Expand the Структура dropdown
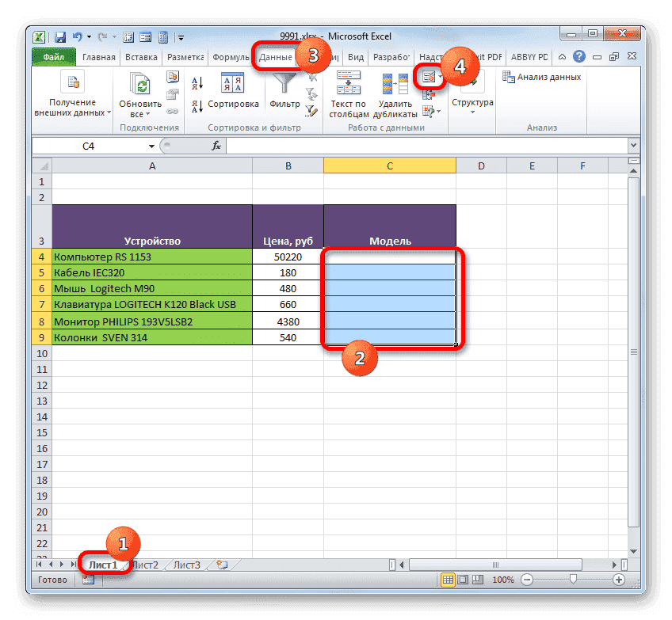This screenshot has width=672, height=620. (x=472, y=111)
